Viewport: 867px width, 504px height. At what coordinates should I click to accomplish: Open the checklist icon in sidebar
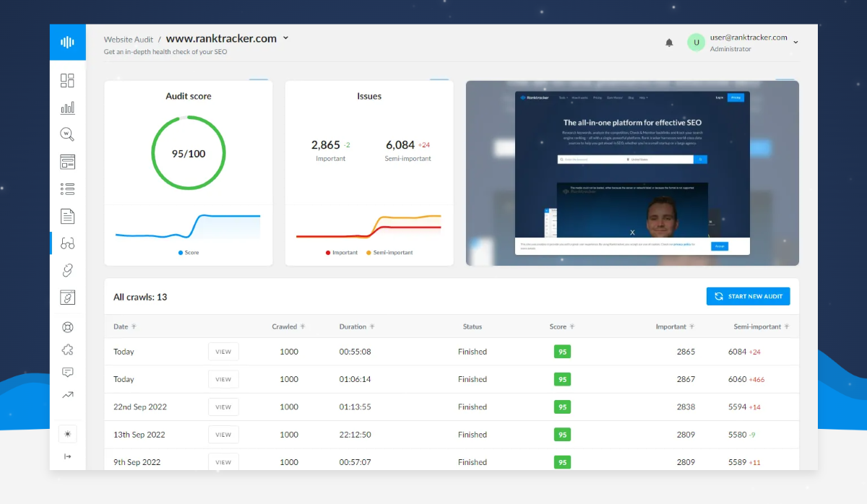(67, 189)
